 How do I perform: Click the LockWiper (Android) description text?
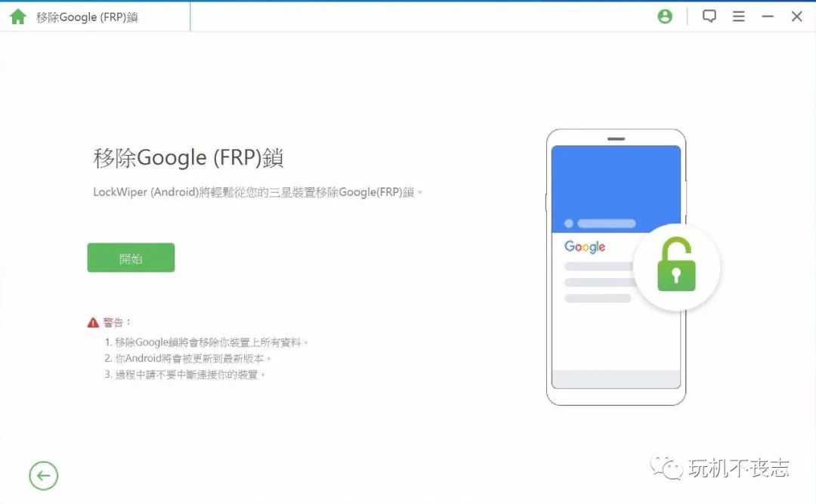point(258,193)
